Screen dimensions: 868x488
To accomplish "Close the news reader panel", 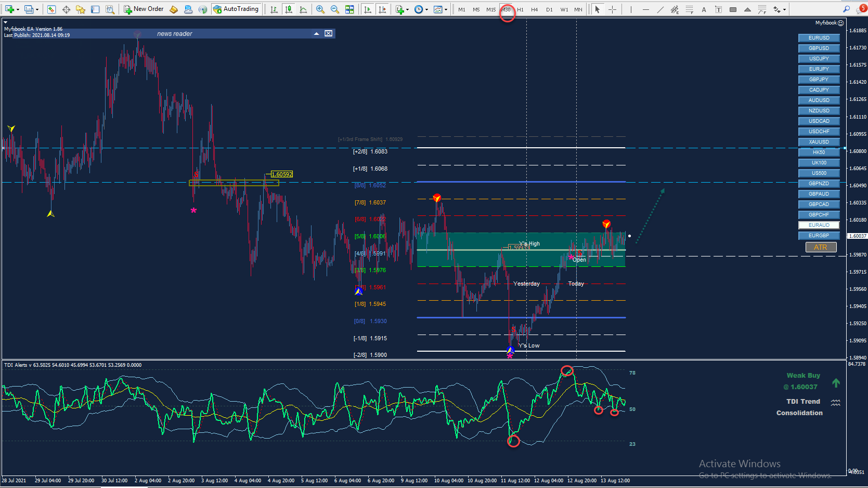I will point(329,33).
